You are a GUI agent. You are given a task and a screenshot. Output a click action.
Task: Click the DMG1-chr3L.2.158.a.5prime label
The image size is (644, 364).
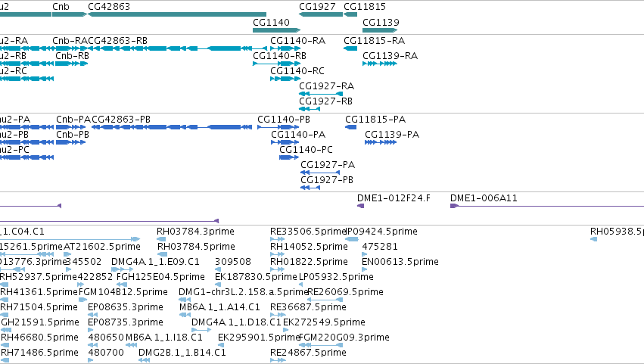coord(244,293)
